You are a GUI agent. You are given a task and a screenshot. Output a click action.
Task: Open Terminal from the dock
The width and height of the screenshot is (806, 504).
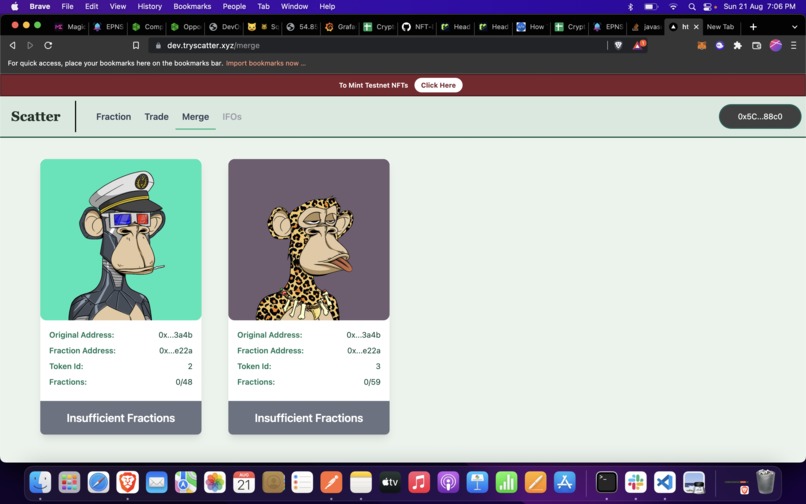coord(607,482)
